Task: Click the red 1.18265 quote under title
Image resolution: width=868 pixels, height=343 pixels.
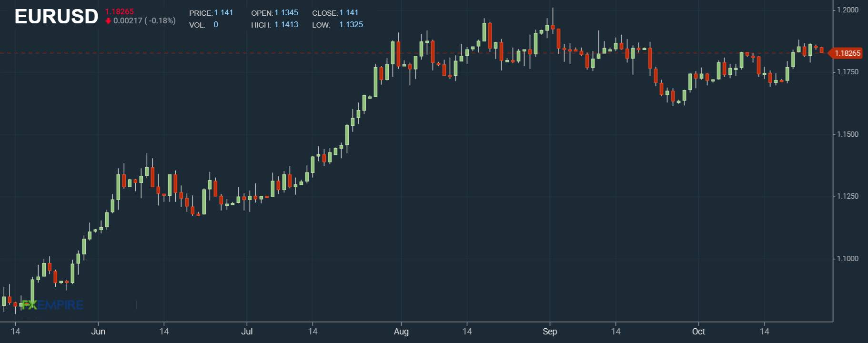Action: [120, 11]
